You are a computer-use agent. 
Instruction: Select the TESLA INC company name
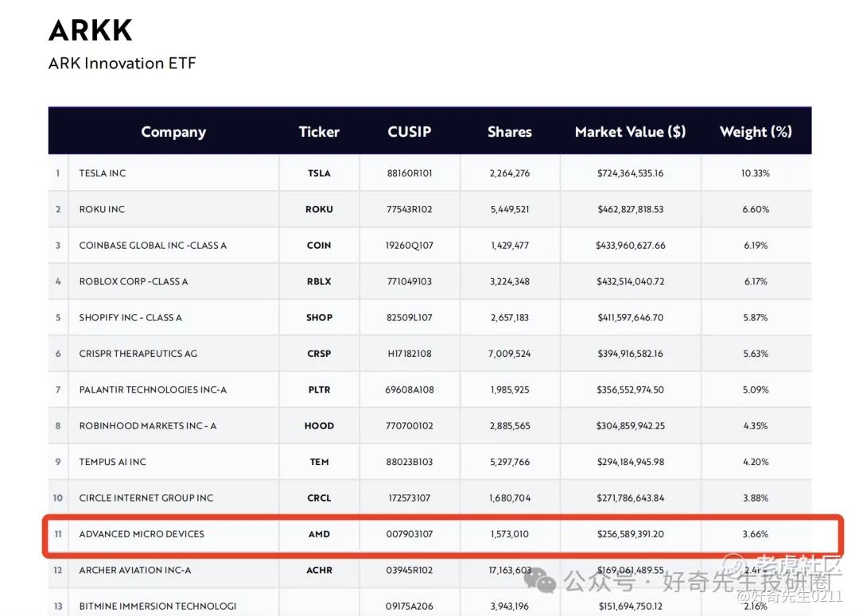point(103,173)
